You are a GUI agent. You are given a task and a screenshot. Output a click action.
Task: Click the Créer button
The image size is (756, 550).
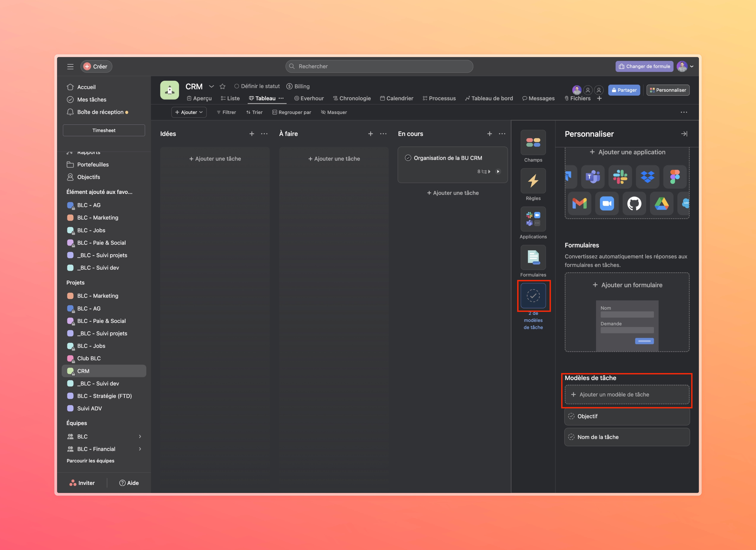[96, 67]
